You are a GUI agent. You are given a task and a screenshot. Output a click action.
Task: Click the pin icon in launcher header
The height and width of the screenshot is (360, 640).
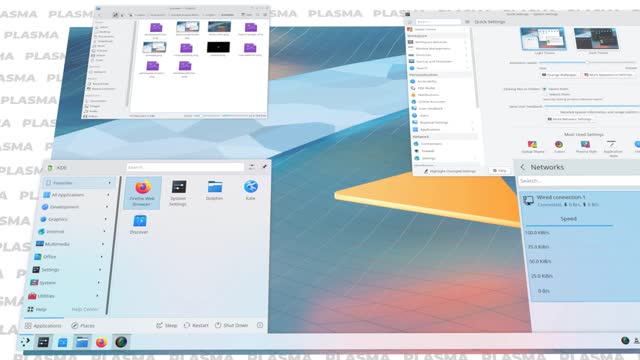264,167
